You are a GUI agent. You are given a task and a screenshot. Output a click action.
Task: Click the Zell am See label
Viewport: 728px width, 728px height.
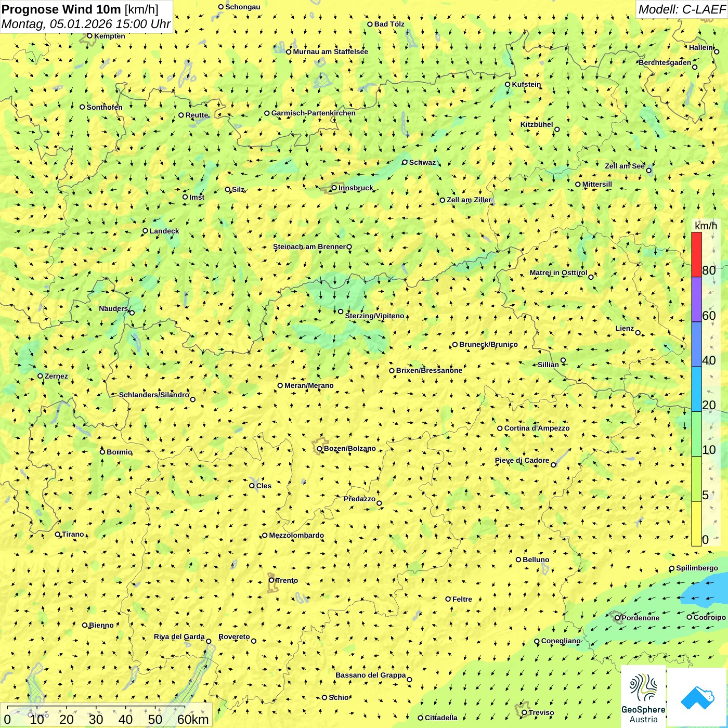625,166
